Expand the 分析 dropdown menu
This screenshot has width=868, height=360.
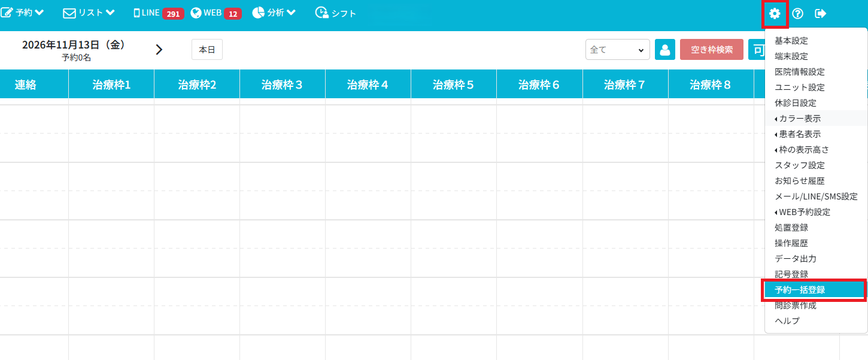pos(274,13)
